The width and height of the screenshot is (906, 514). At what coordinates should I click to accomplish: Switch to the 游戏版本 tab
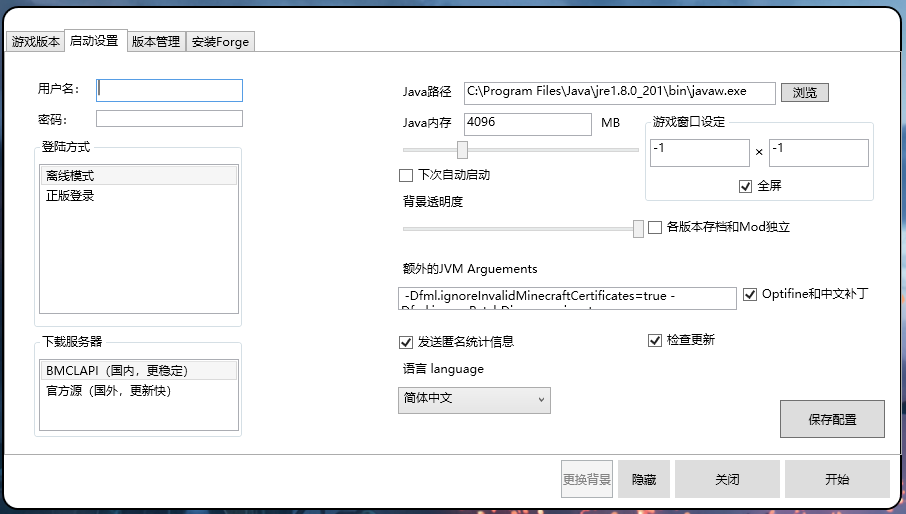coord(36,42)
